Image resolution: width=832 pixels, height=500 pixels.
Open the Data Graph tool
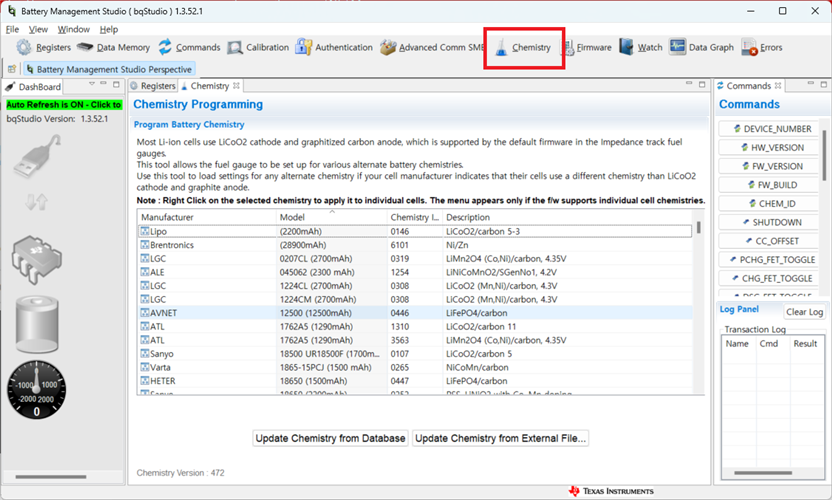point(701,47)
